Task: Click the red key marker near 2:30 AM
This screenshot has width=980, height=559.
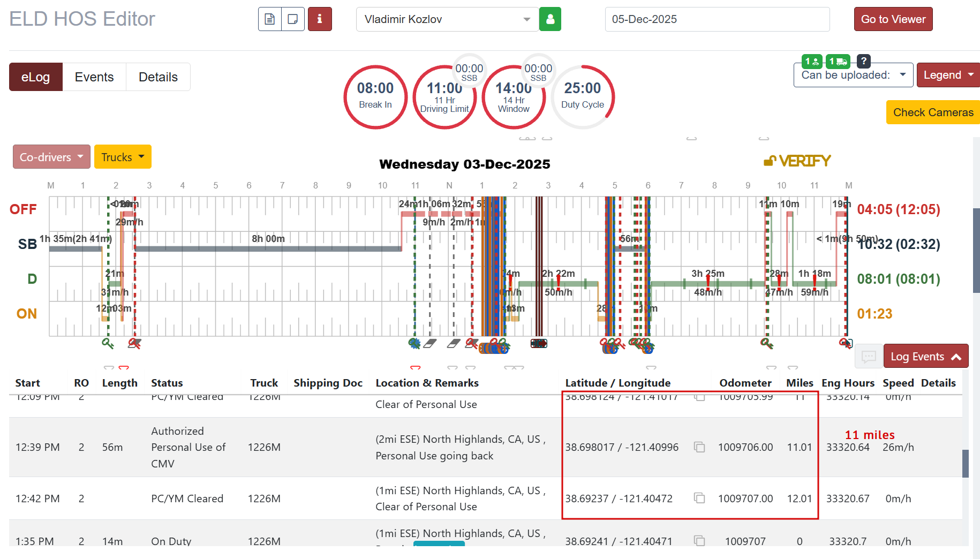Action: 134,344
